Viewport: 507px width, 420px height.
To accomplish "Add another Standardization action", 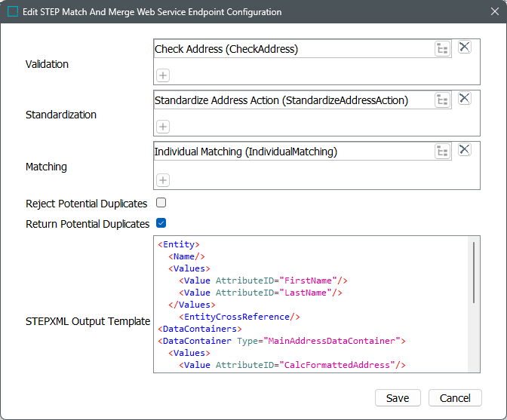I will [163, 126].
